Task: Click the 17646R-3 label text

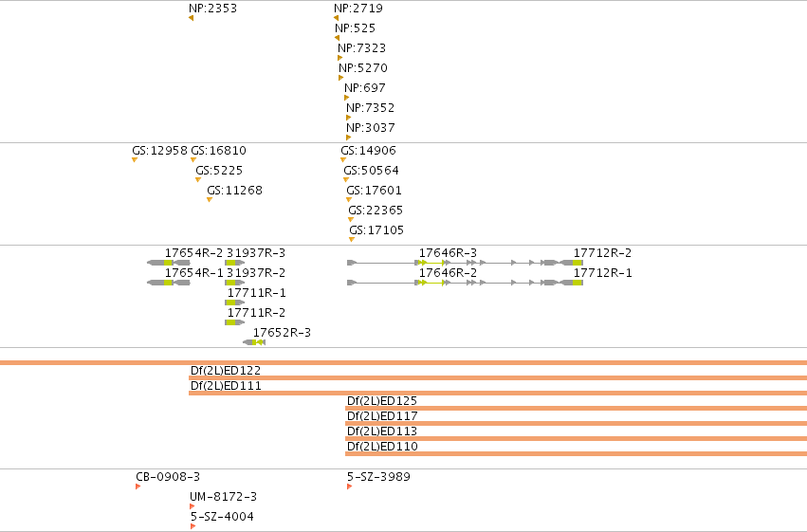Action: coord(448,253)
